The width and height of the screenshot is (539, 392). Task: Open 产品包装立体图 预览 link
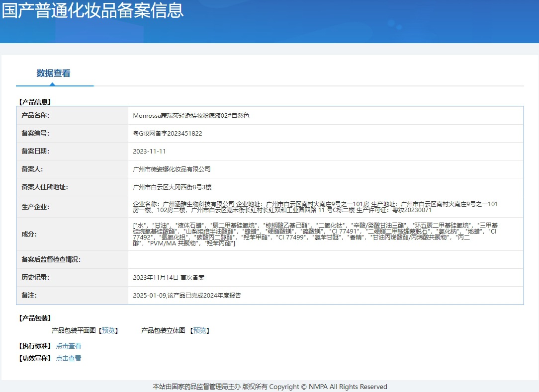click(x=200, y=330)
